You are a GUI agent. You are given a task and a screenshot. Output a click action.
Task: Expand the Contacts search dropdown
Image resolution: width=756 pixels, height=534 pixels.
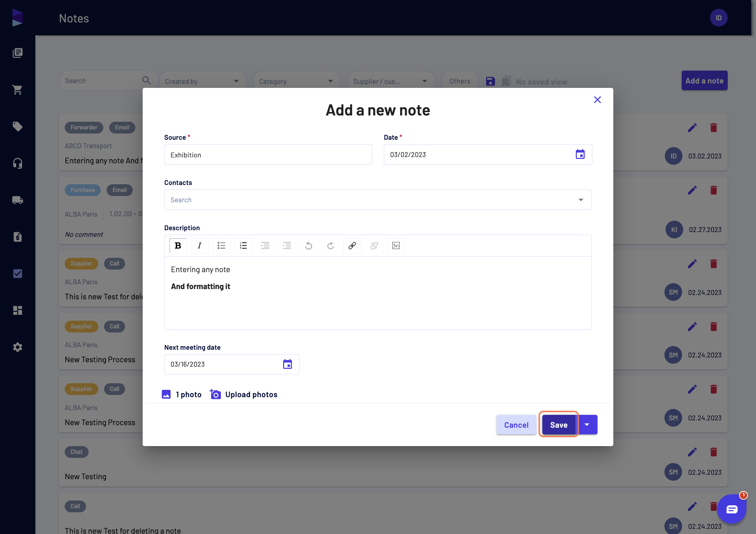point(581,200)
